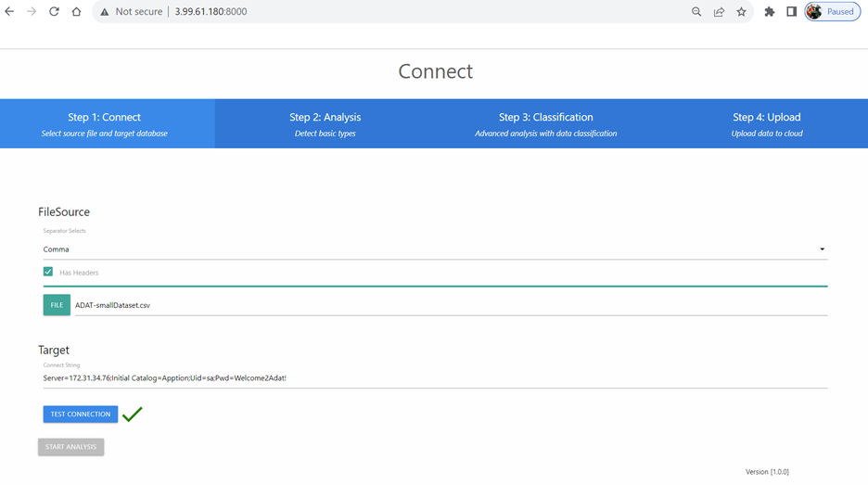
Task: Click the Start Analysis button
Action: click(x=70, y=447)
